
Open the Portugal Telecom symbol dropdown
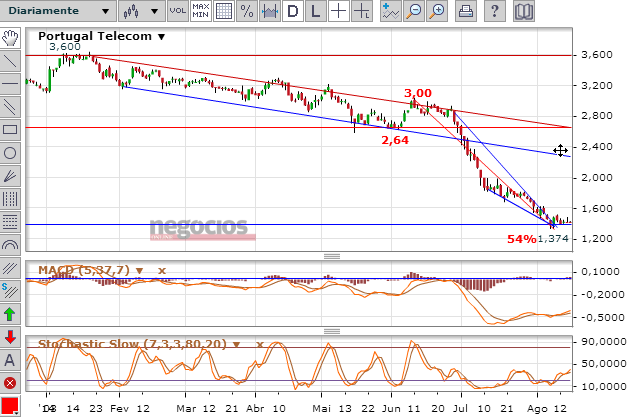pos(162,37)
